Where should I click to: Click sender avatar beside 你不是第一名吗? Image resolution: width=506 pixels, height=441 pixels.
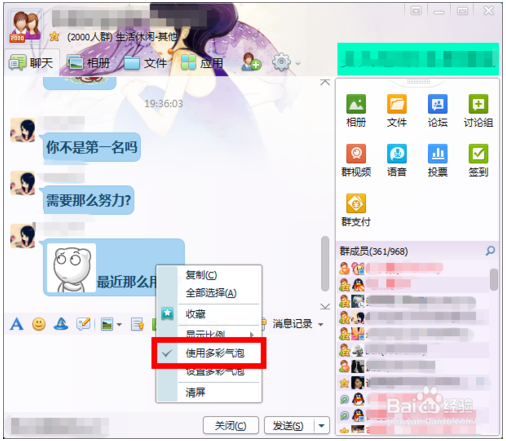coord(23,130)
